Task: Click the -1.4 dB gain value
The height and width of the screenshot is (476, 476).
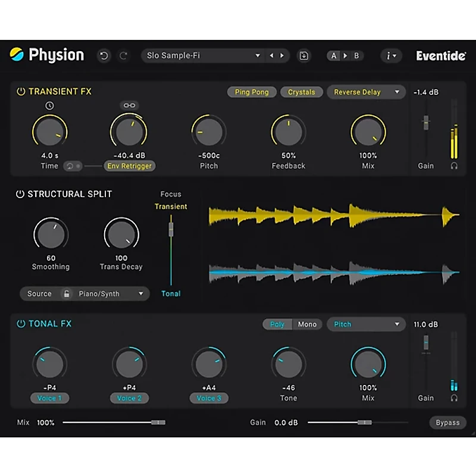Action: click(x=426, y=92)
